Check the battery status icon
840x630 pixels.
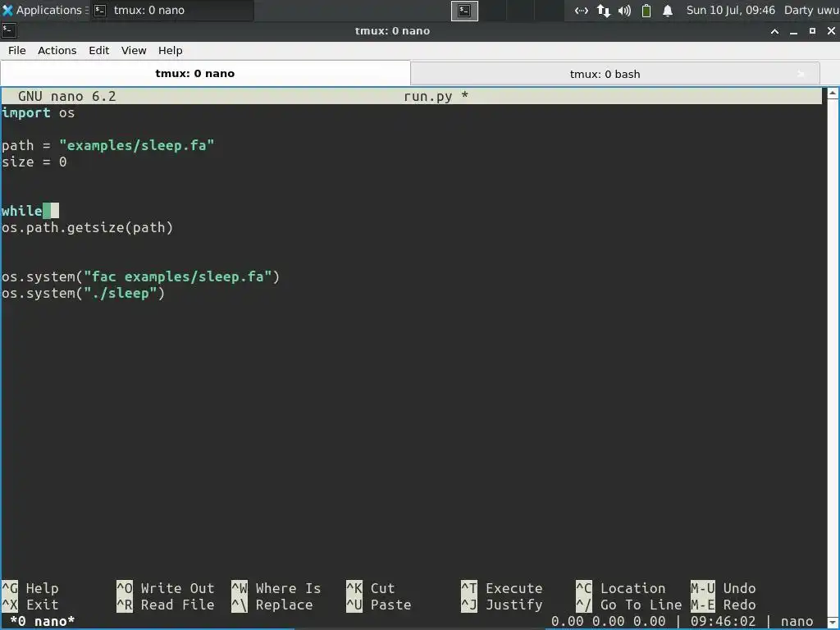[x=646, y=10]
